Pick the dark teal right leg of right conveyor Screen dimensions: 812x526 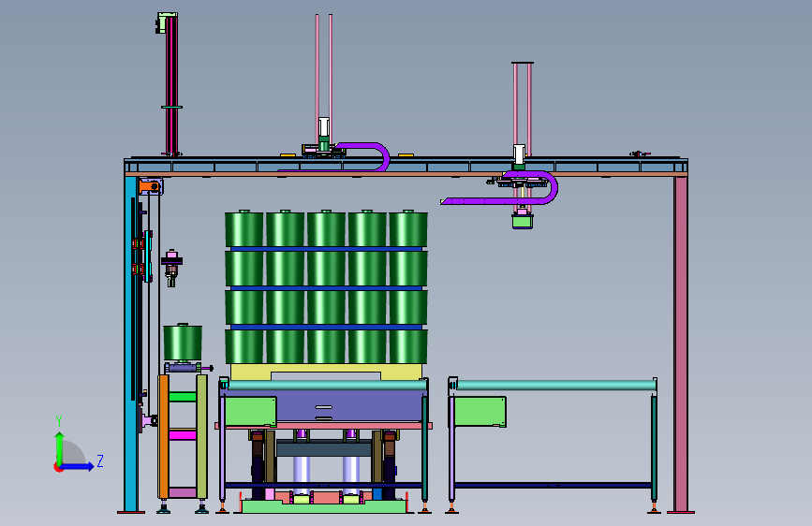pos(654,447)
